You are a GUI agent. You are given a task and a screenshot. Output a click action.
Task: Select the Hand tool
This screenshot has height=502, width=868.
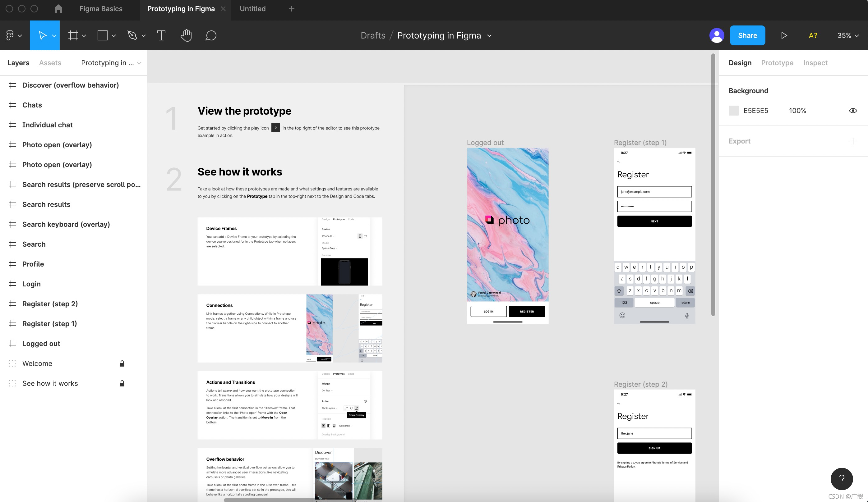186,35
